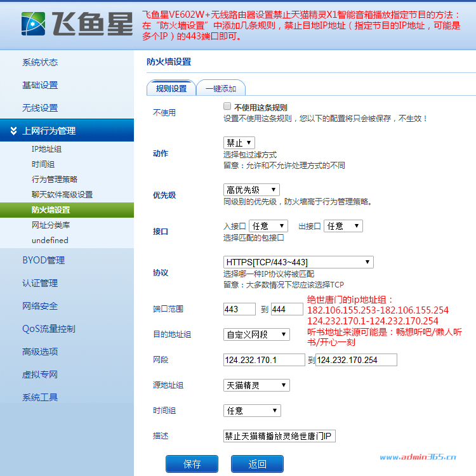Open 高级选项 menu
476x476 pixels.
[x=40, y=352]
